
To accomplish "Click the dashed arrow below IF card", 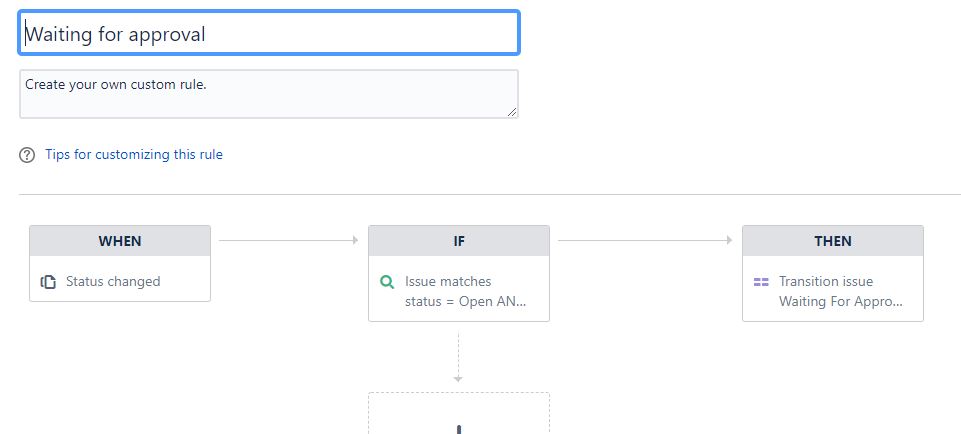I will click(458, 357).
